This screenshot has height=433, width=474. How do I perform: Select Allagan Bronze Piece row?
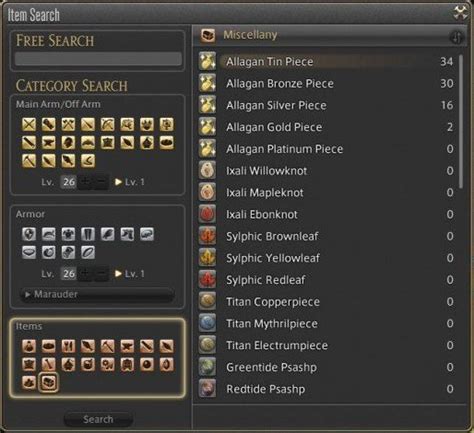tap(327, 83)
